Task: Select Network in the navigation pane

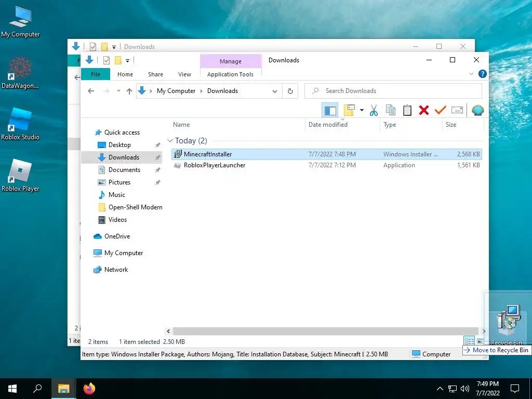Action: (x=116, y=270)
